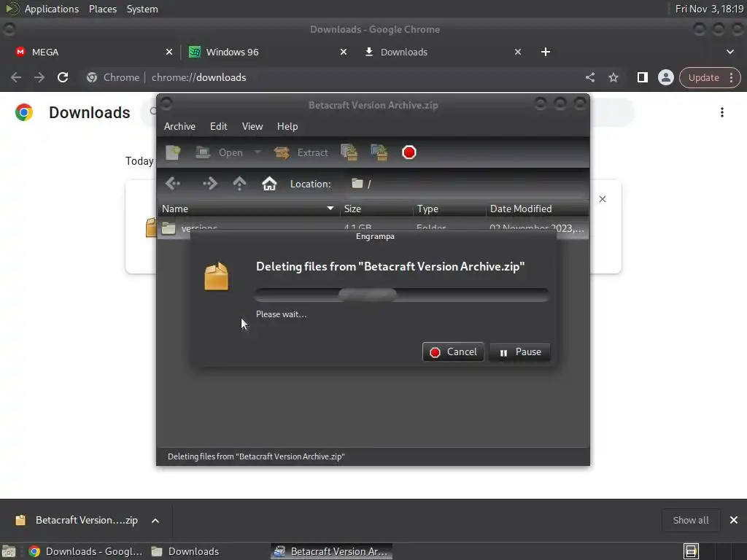Open the Edit menu in Engrampa
The width and height of the screenshot is (747, 560).
click(x=219, y=126)
